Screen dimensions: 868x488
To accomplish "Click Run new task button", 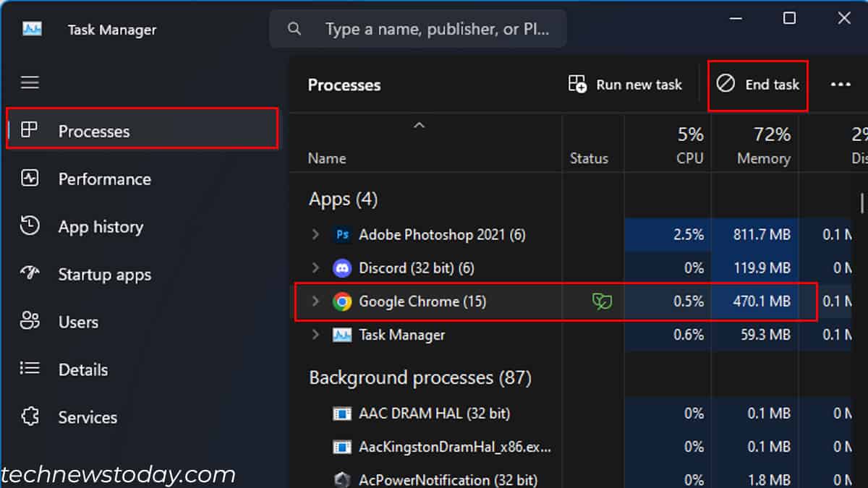I will pyautogui.click(x=626, y=85).
